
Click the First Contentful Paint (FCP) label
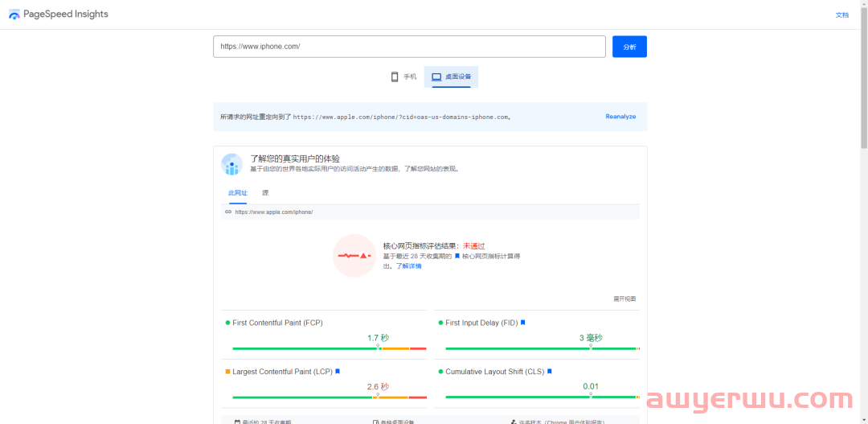277,323
